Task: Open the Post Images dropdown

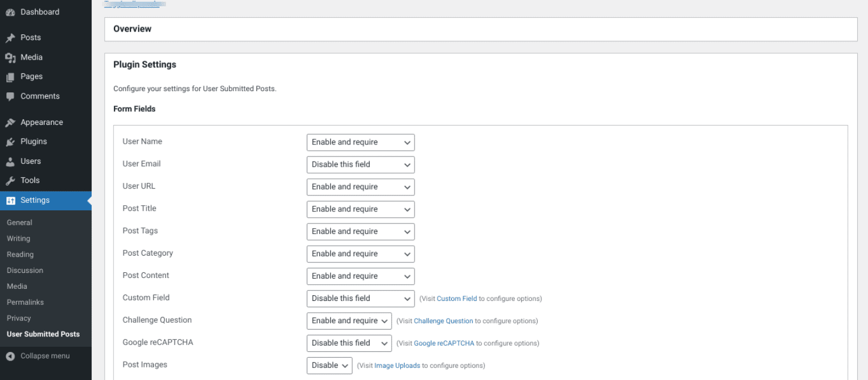Action: (329, 365)
